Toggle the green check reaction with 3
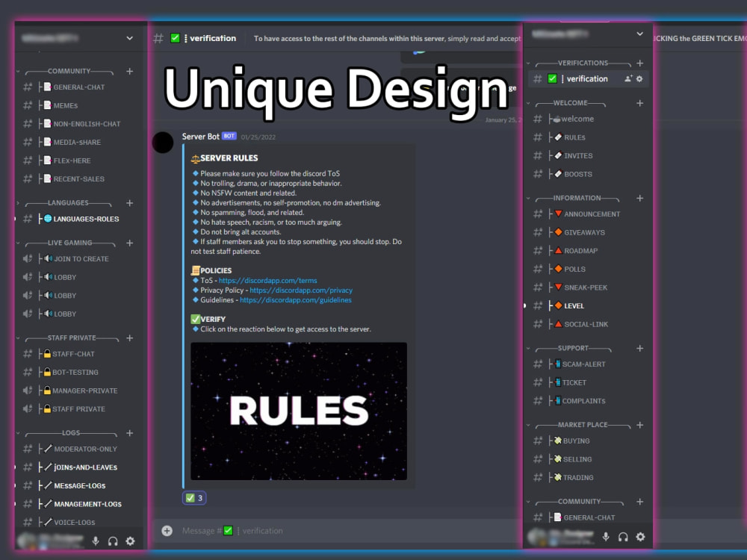Viewport: 747px width, 560px height. click(194, 498)
